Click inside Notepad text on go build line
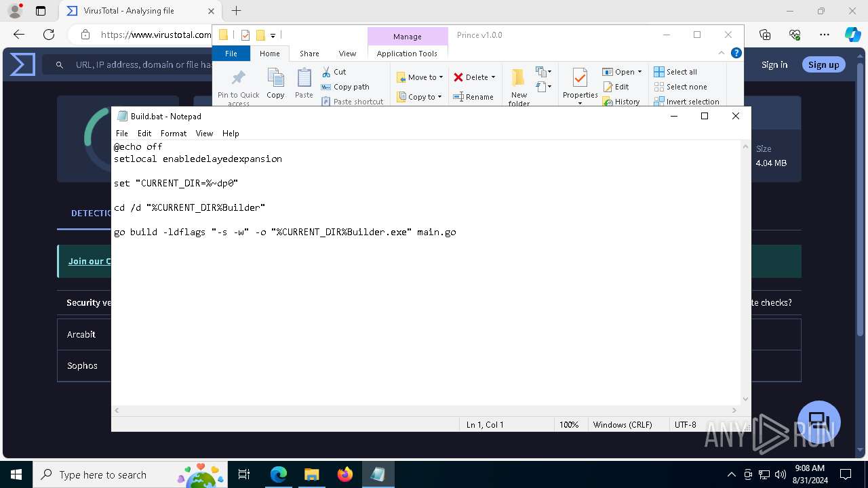This screenshot has height=488, width=868. point(285,232)
